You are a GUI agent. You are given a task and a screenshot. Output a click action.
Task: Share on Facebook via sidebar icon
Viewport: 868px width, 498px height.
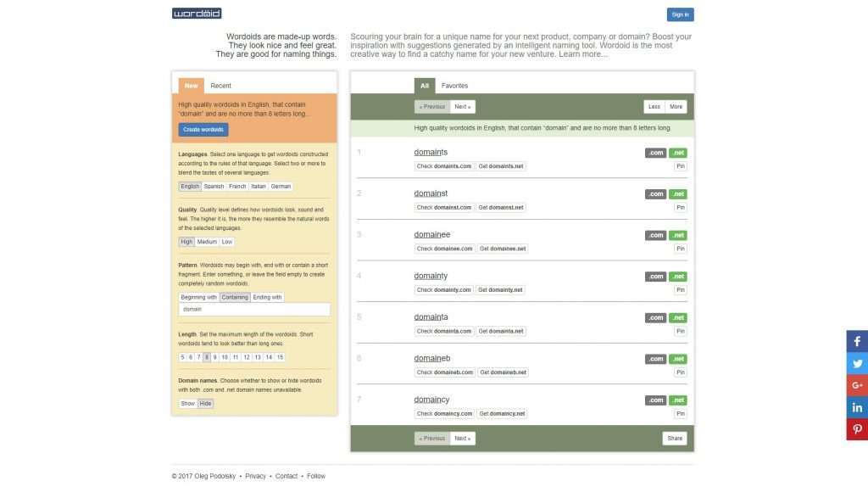[x=857, y=341]
